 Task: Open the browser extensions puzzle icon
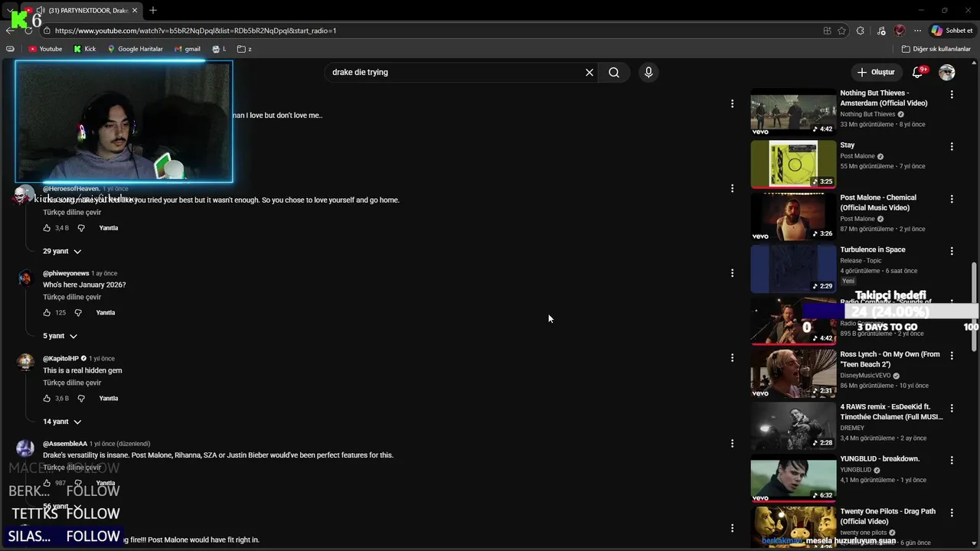pos(861,31)
